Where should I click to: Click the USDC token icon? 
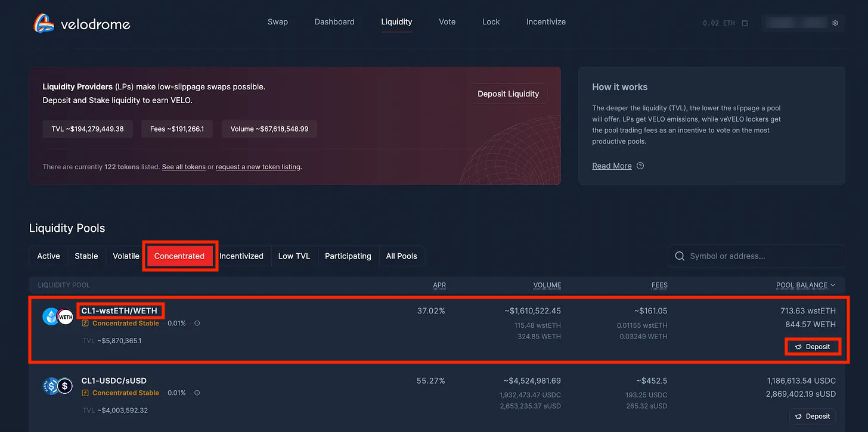click(51, 386)
